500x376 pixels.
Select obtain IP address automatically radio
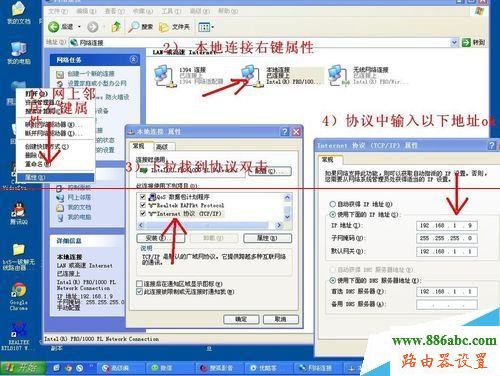(332, 204)
